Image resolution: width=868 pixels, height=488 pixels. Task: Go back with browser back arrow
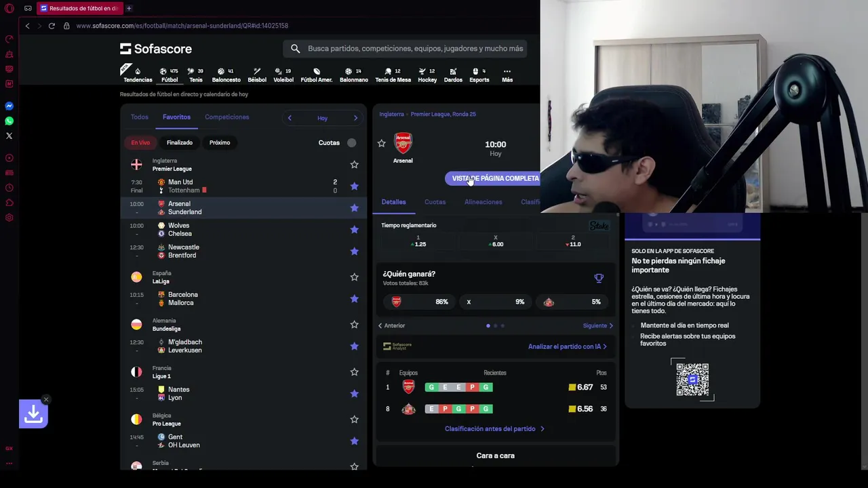(27, 26)
